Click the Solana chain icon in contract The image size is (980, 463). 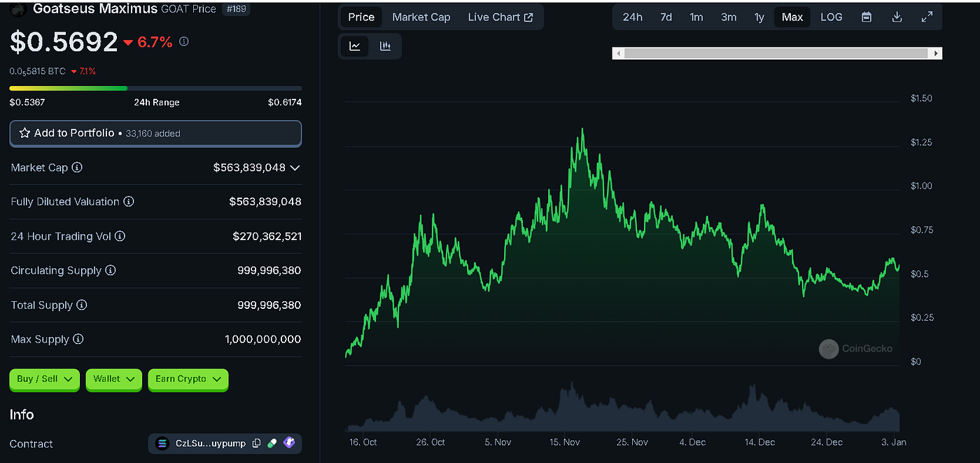point(163,443)
